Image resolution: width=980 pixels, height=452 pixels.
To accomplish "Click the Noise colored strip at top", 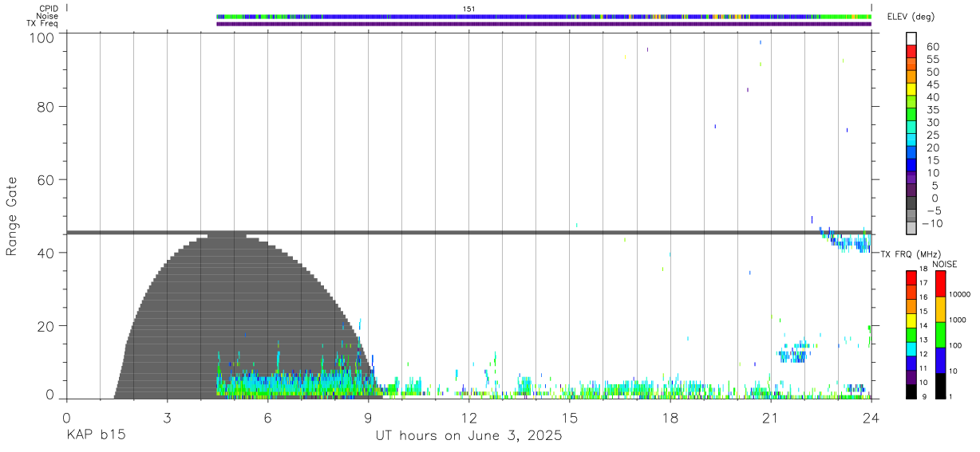I will (x=543, y=16).
